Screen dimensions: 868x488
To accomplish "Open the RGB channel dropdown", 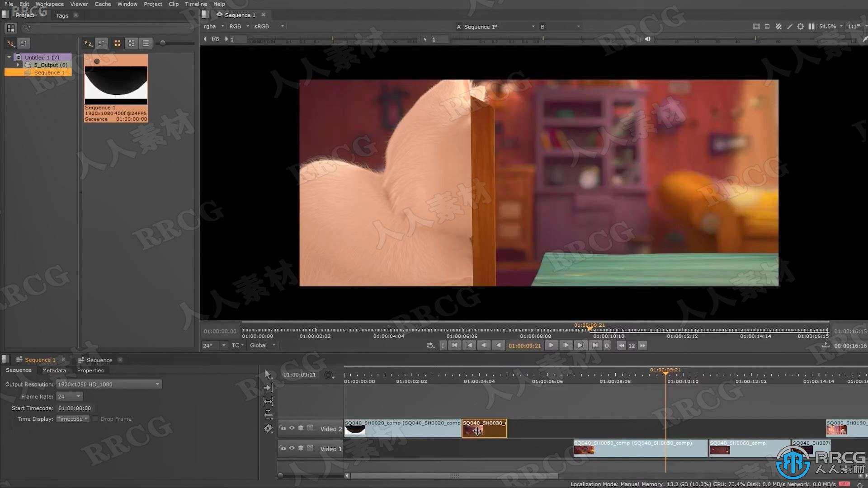I will (x=239, y=26).
